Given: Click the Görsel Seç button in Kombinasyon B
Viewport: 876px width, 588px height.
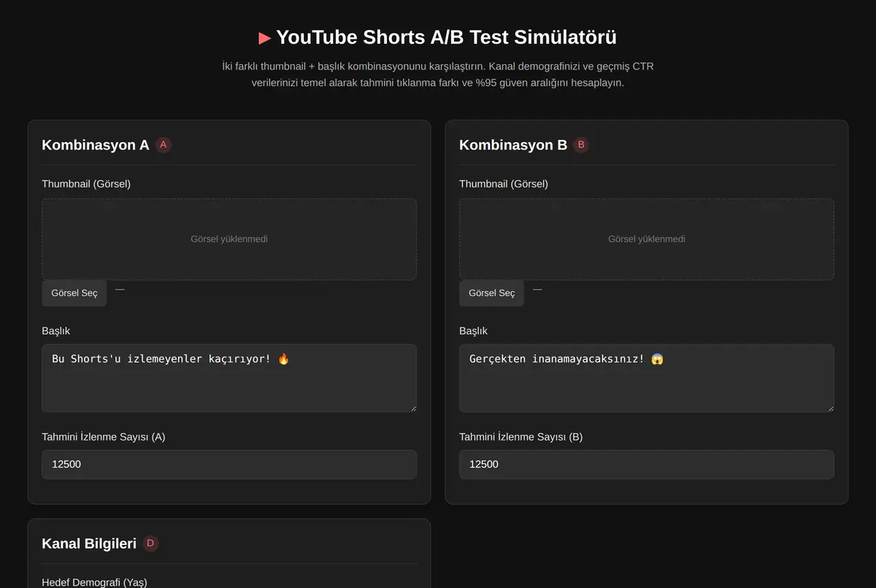Looking at the screenshot, I should point(491,293).
